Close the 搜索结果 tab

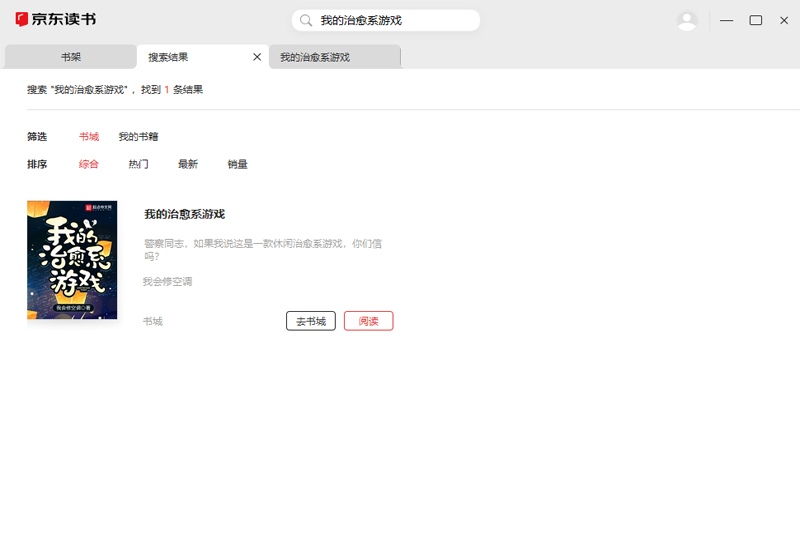coord(257,57)
